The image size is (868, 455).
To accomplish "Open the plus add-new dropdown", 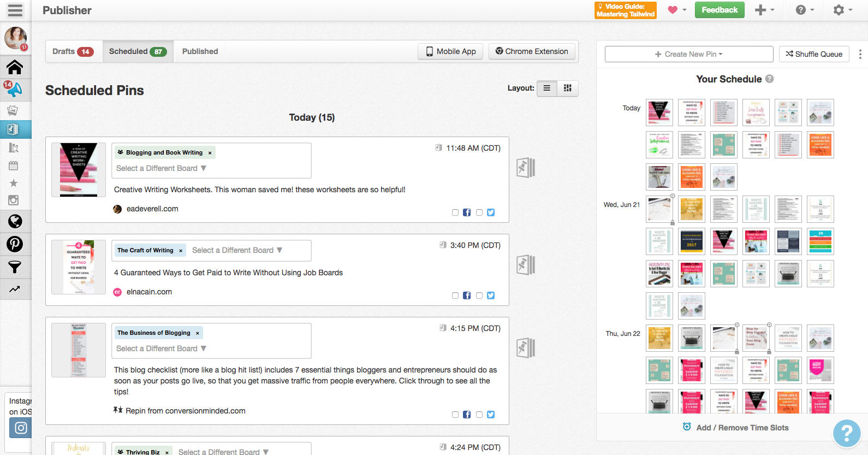I will [x=764, y=10].
